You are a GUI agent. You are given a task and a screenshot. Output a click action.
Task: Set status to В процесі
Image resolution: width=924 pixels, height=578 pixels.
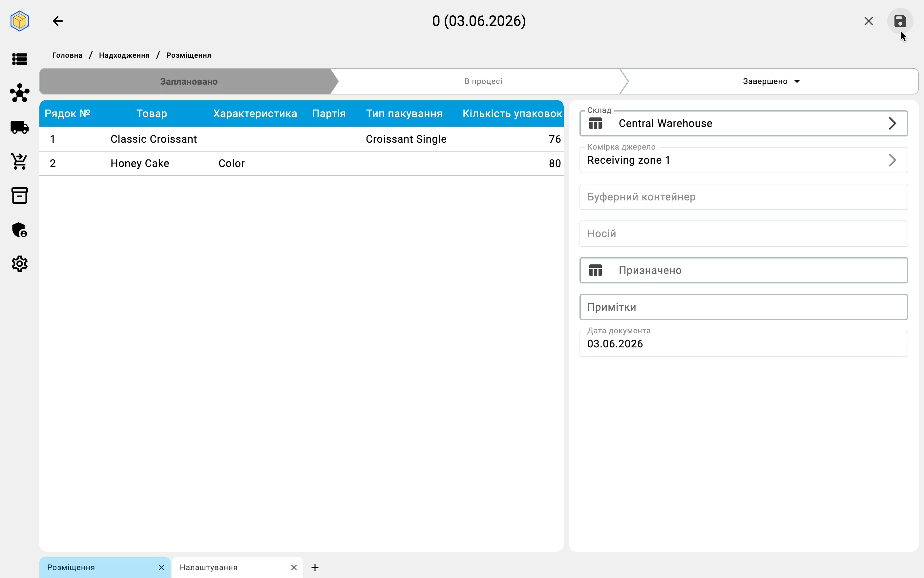(x=483, y=81)
